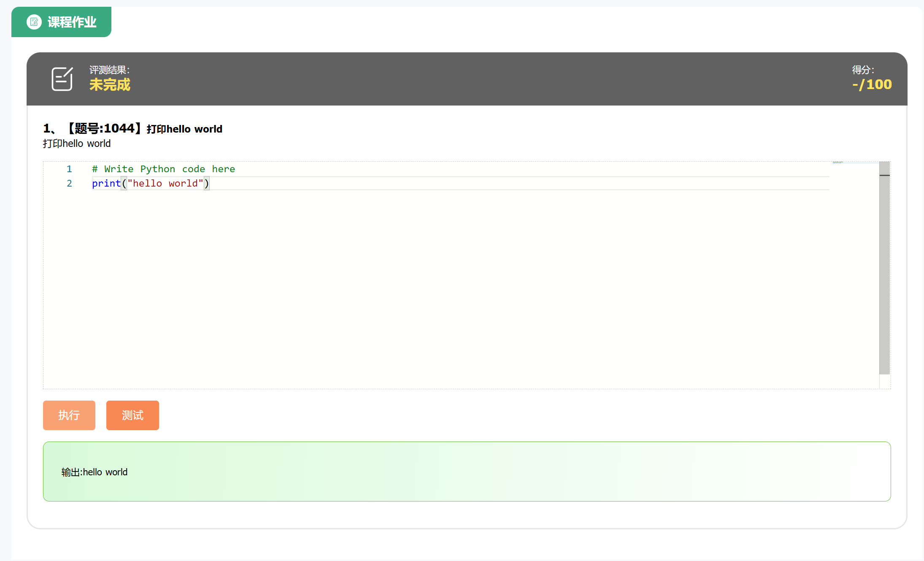Click the evaluation result notepad icon
Image resolution: width=924 pixels, height=561 pixels.
click(x=62, y=79)
